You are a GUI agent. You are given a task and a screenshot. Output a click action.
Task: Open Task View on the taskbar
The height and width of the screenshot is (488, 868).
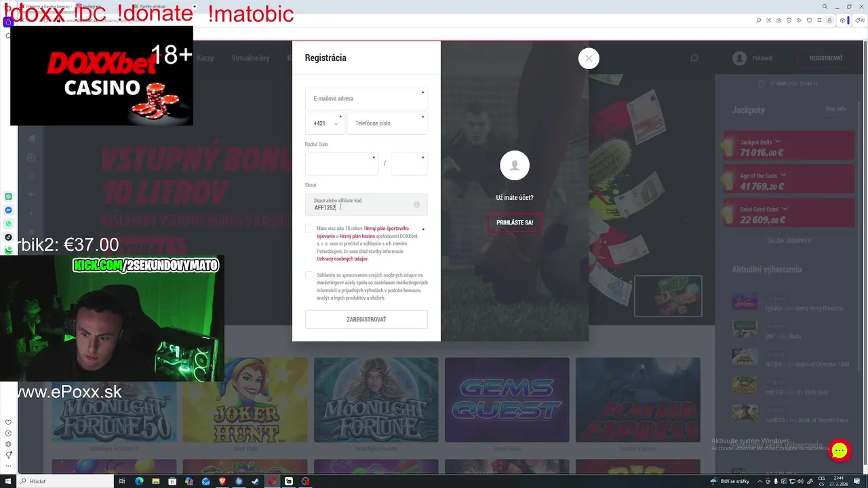122,481
